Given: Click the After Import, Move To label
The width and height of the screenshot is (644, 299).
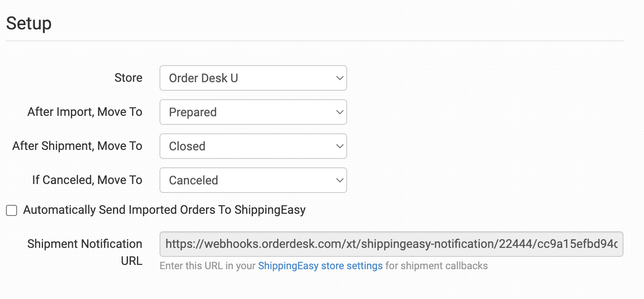Looking at the screenshot, I should pos(85,112).
